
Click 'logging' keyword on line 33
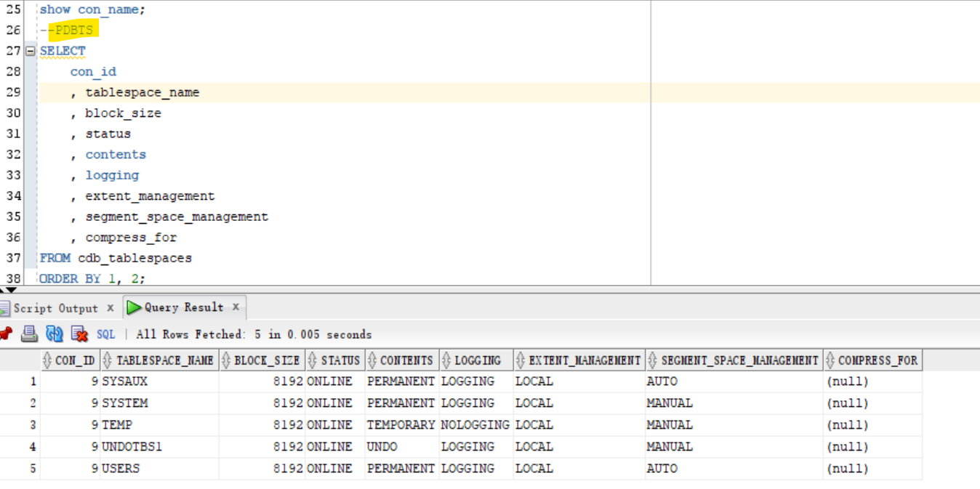[112, 175]
